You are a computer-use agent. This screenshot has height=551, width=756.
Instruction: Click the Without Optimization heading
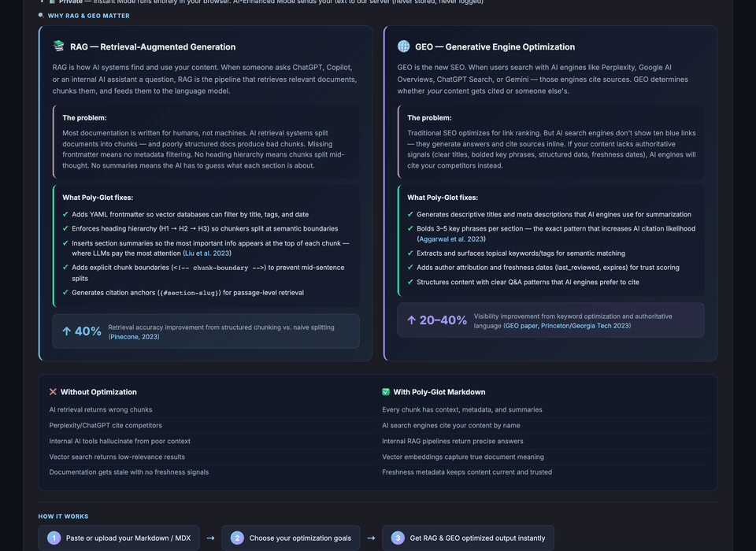[98, 392]
